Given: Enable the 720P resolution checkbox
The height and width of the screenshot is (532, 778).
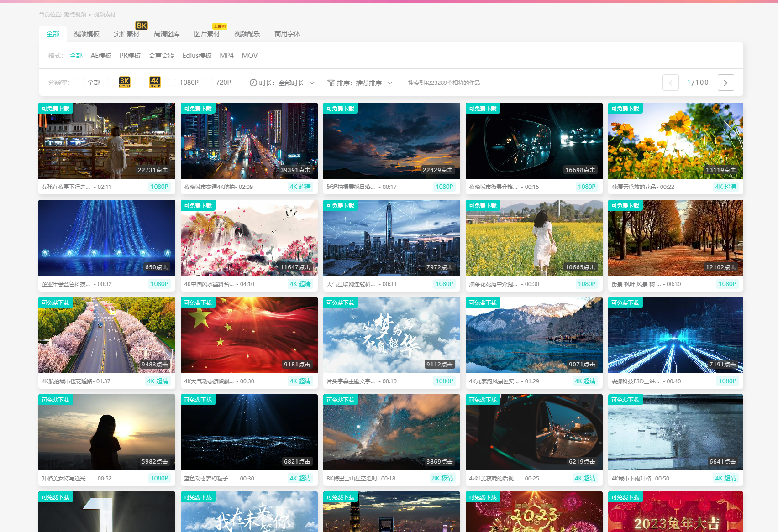Looking at the screenshot, I should 209,83.
